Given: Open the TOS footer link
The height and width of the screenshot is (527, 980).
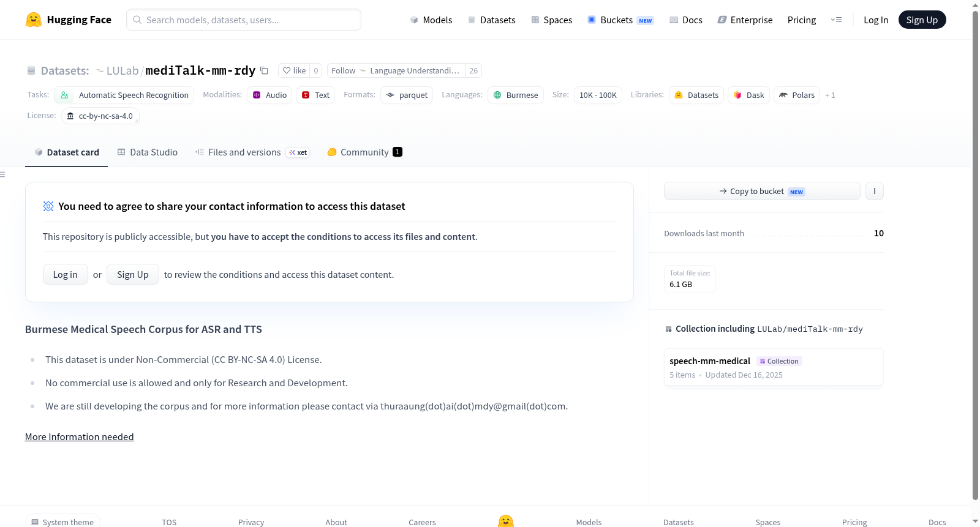Looking at the screenshot, I should click(169, 522).
